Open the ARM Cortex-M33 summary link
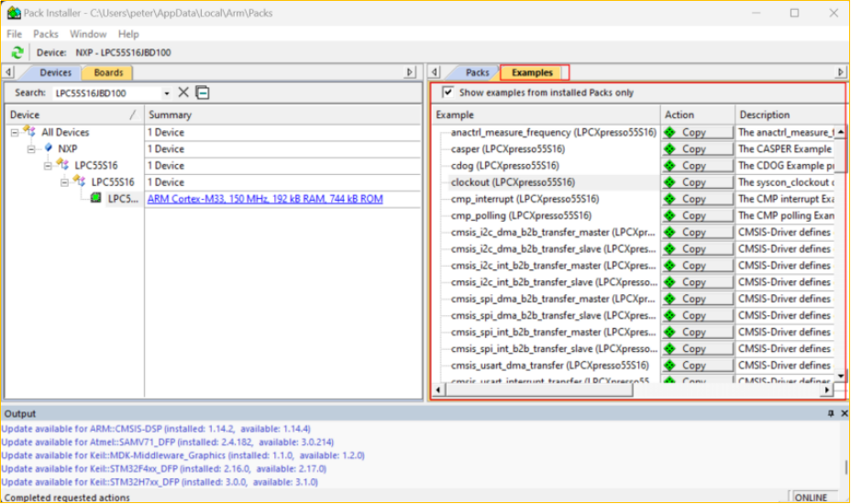 [x=265, y=199]
